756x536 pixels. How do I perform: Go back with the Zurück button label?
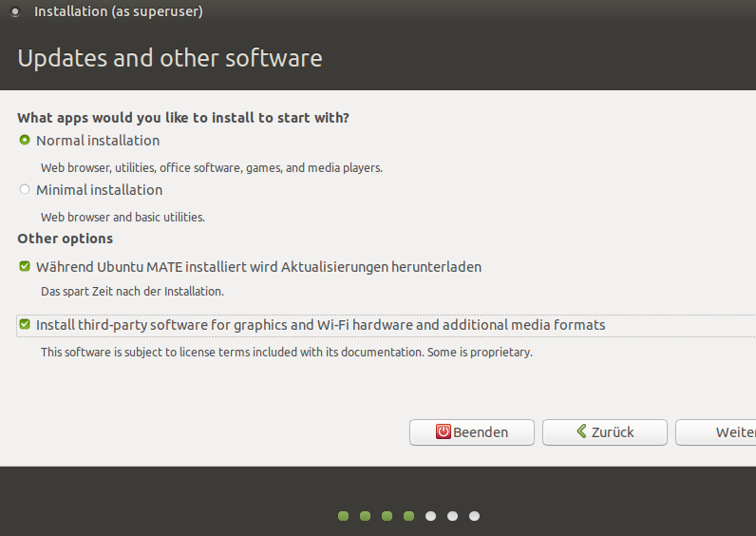pyautogui.click(x=613, y=432)
